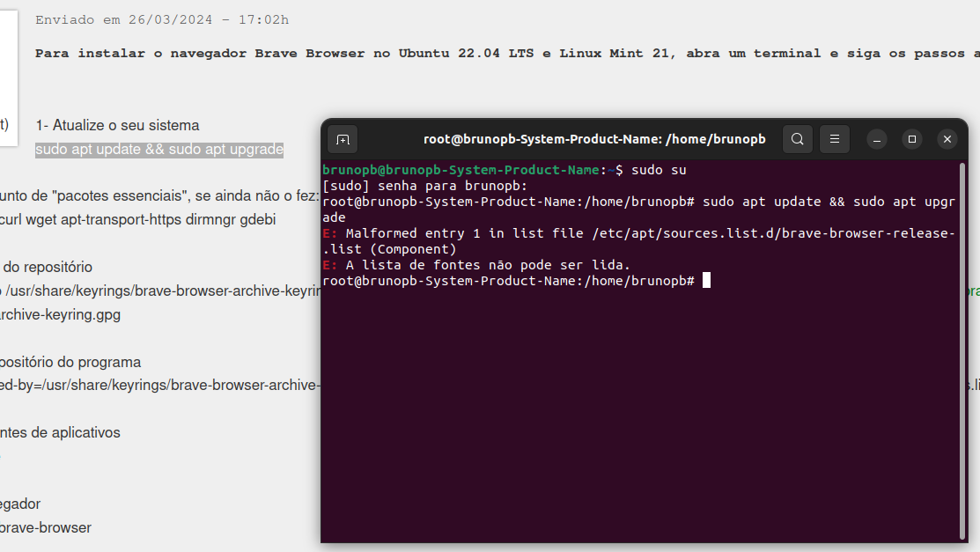Click the 'positório do programa' step text
This screenshot has height=552, width=980.
coord(70,362)
